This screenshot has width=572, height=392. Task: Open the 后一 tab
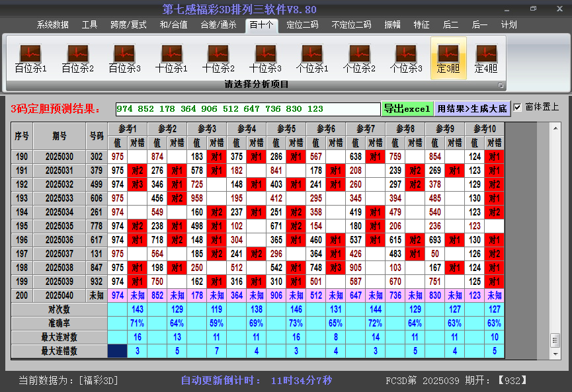[x=479, y=25]
